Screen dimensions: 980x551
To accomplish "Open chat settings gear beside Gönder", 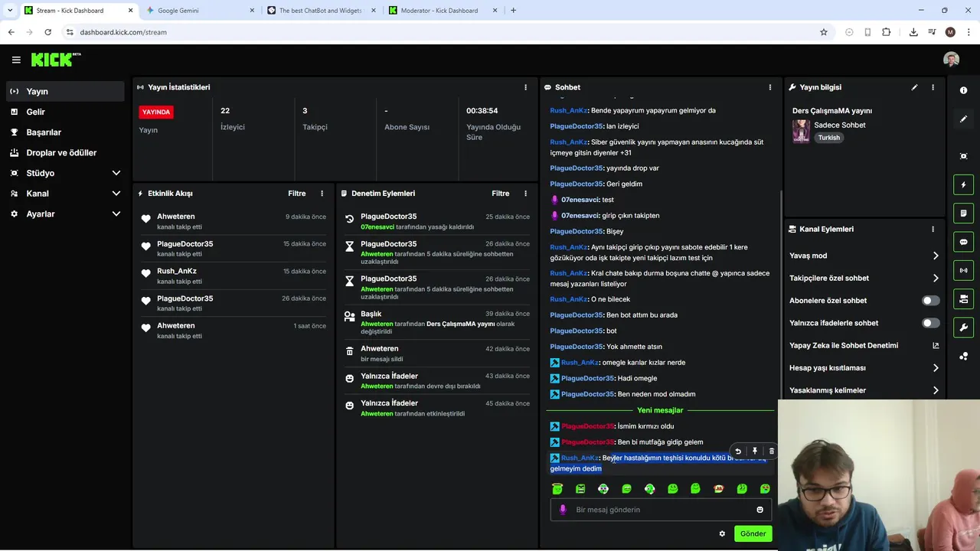I will pos(722,534).
